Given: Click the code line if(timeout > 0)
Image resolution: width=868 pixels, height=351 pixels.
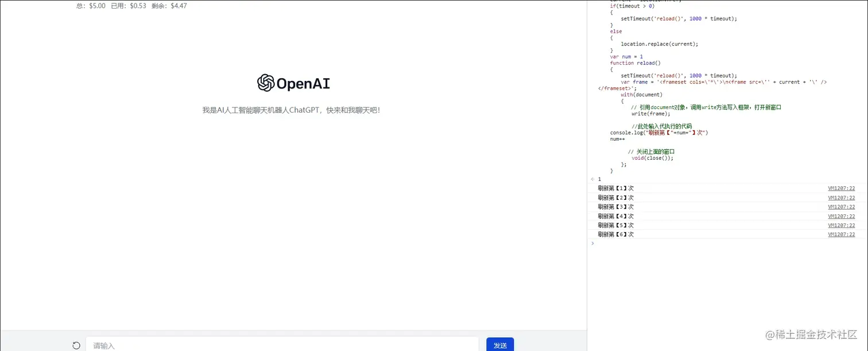Looking at the screenshot, I should coord(632,6).
